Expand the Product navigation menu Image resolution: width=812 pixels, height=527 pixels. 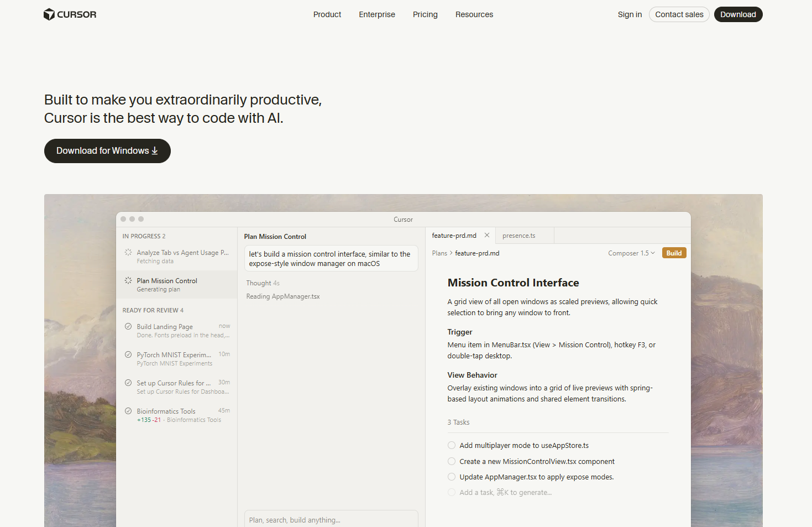pos(327,14)
